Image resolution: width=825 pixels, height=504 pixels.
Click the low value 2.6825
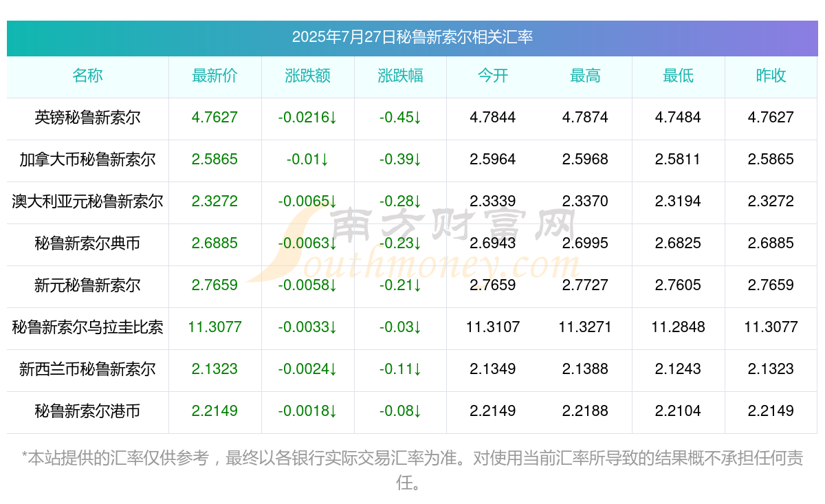point(678,243)
